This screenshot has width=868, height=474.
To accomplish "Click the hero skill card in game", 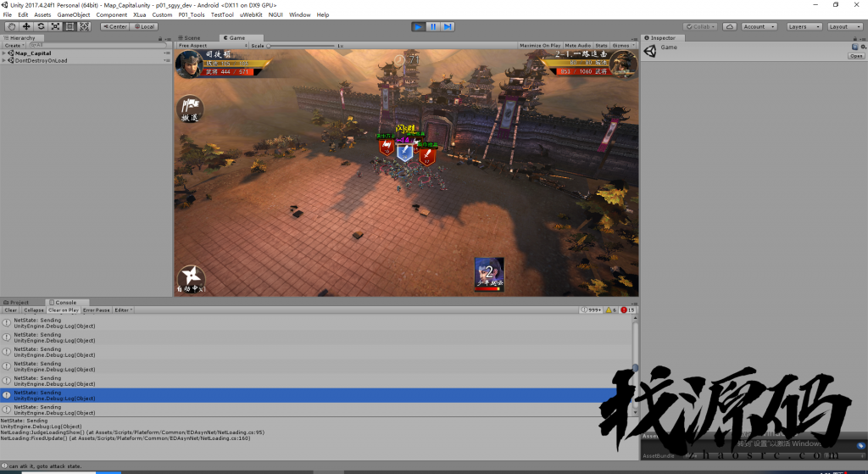I will (x=489, y=274).
